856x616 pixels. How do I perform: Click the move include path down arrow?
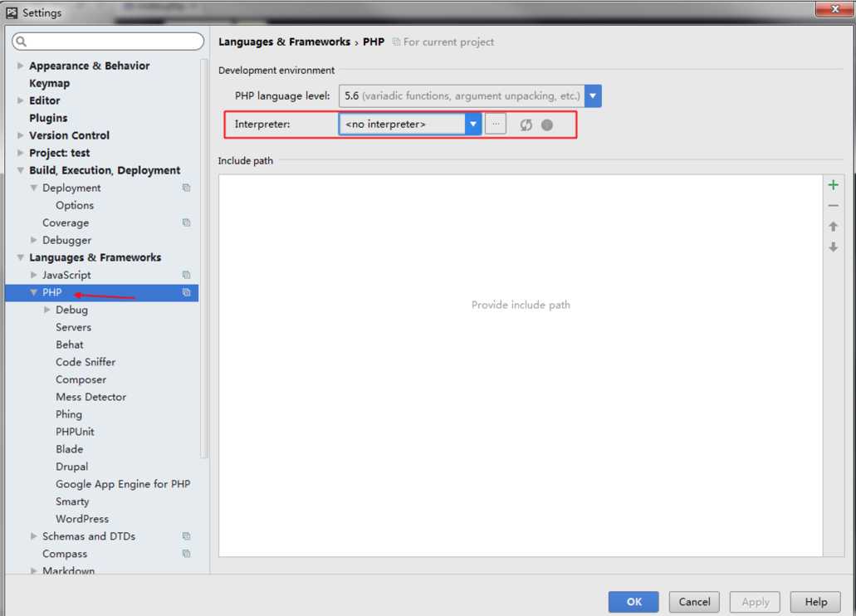click(x=833, y=247)
